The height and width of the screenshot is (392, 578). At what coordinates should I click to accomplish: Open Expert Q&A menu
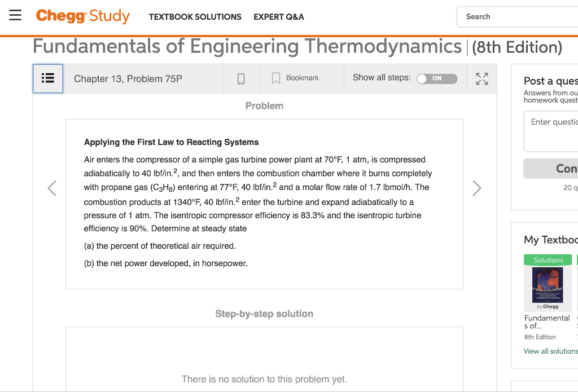click(279, 17)
